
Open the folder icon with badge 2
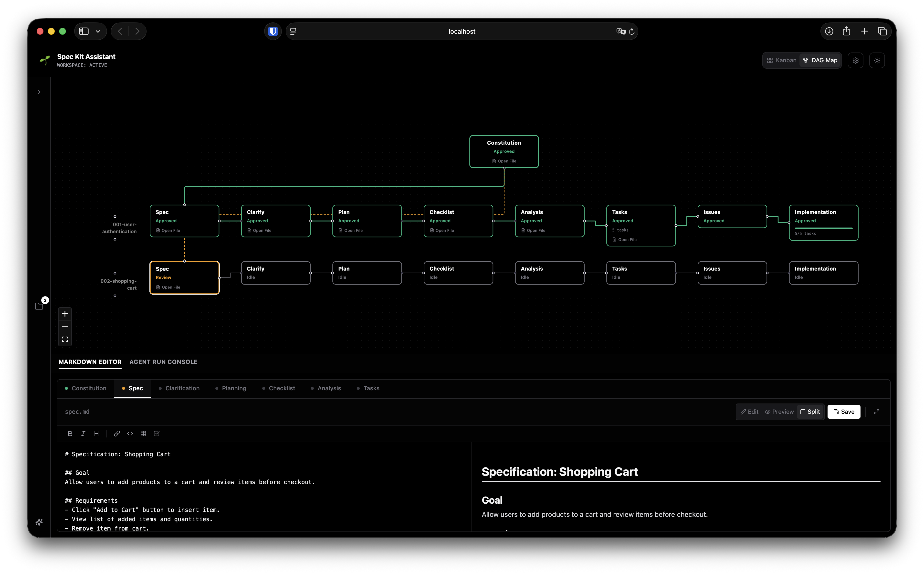click(39, 306)
